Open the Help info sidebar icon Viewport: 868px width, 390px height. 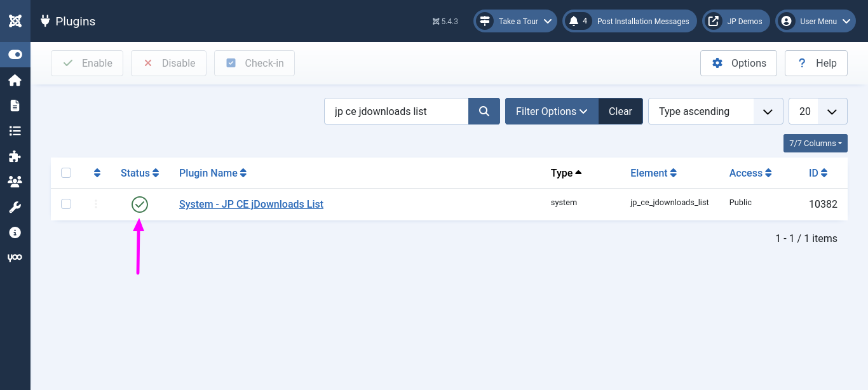pos(15,232)
